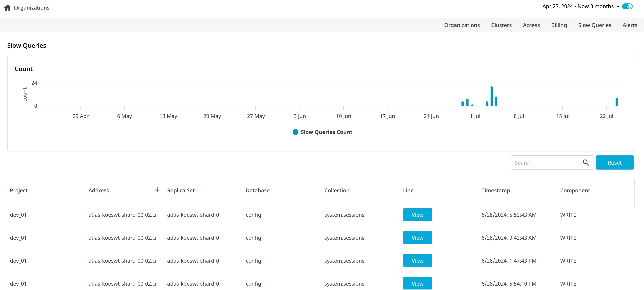Click the tallest bar in the Count chart
The width and height of the screenshot is (644, 290).
tap(492, 96)
